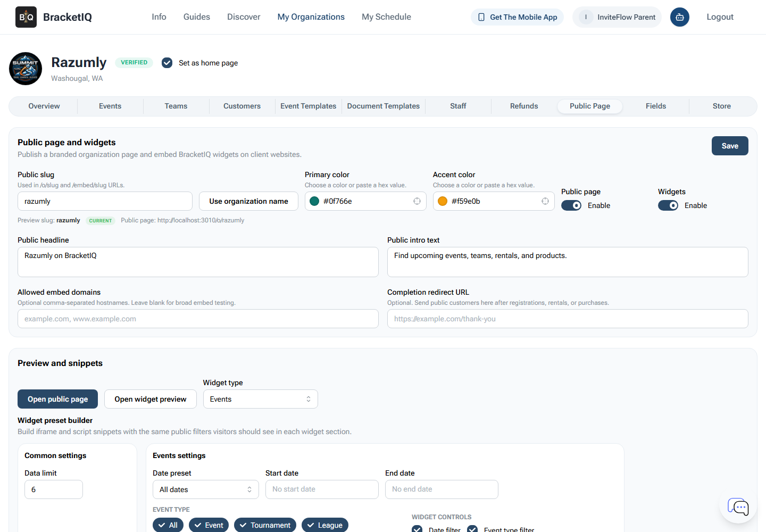This screenshot has height=532, width=766.
Task: Click the CURRENT slug badge
Action: pos(101,221)
